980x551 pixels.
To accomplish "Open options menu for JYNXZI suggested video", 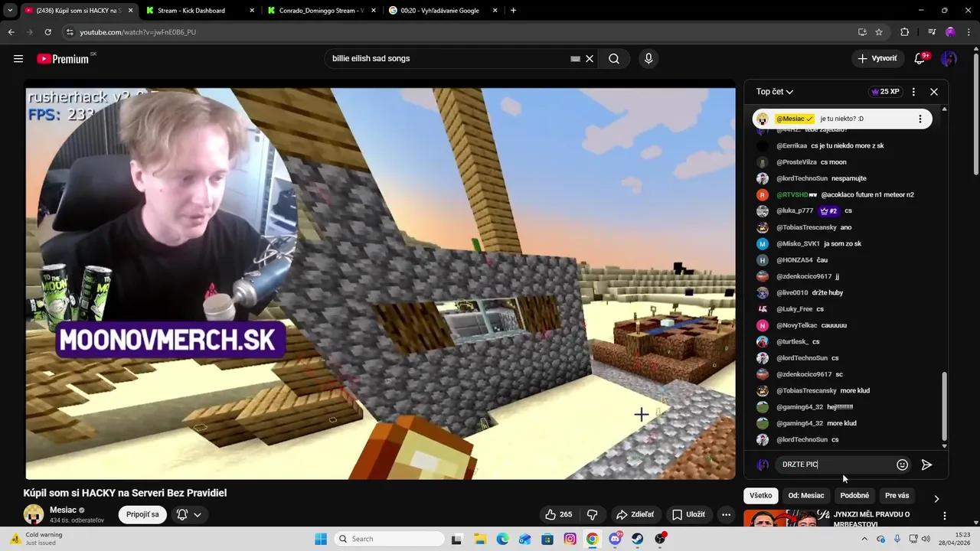I will [945, 517].
